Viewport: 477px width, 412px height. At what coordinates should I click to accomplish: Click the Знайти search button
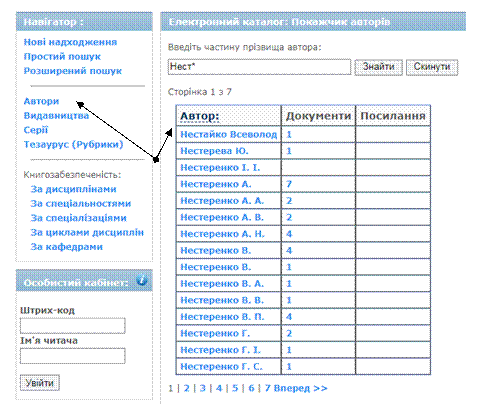pyautogui.click(x=378, y=67)
